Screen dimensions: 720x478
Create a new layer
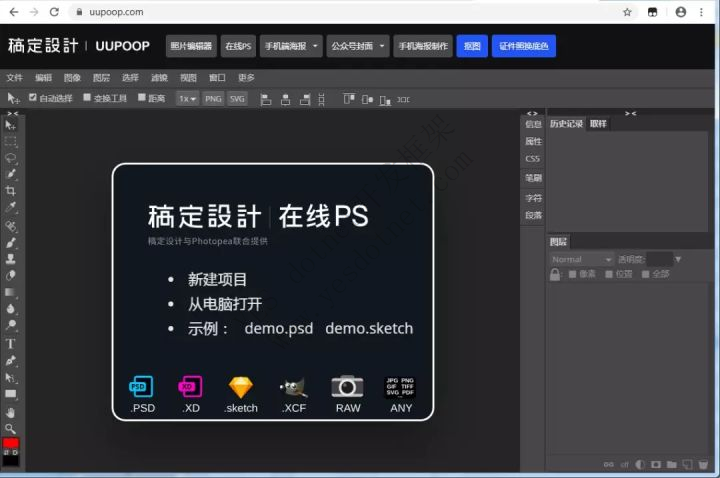687,465
